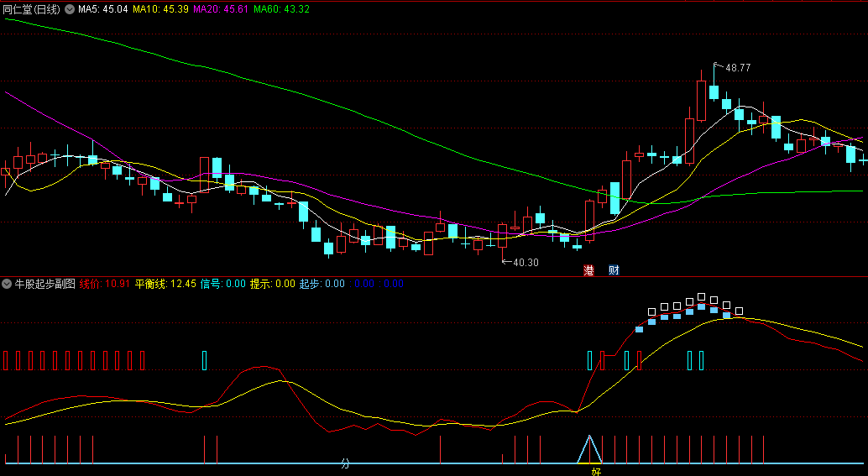Click the red 港 marker icon
Screen dimensions: 868x476
pos(588,270)
